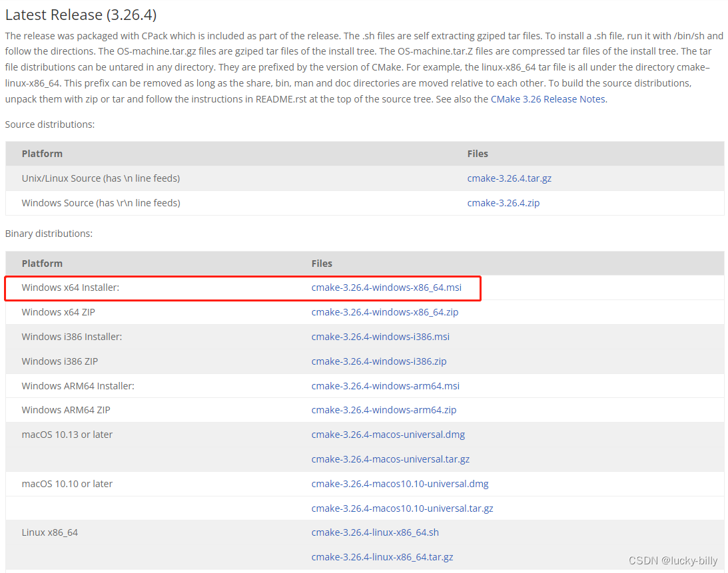
Task: Click Files header in source distributions table
Action: click(x=478, y=154)
